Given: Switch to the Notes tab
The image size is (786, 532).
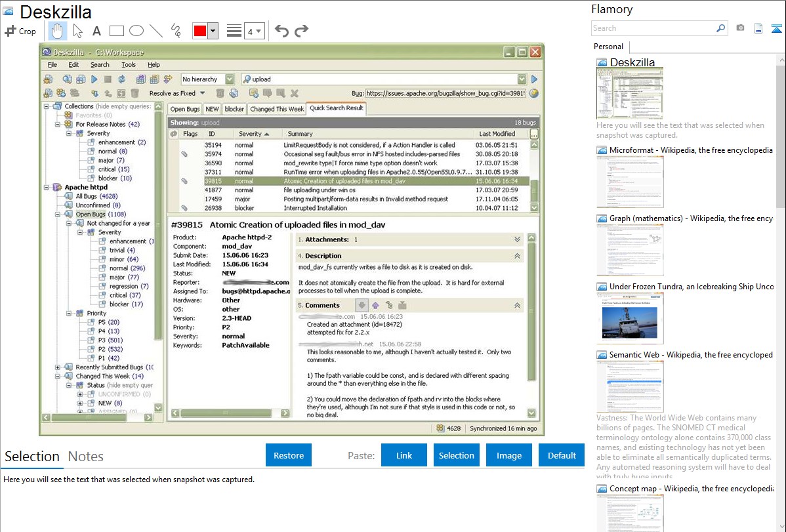Looking at the screenshot, I should [x=86, y=457].
